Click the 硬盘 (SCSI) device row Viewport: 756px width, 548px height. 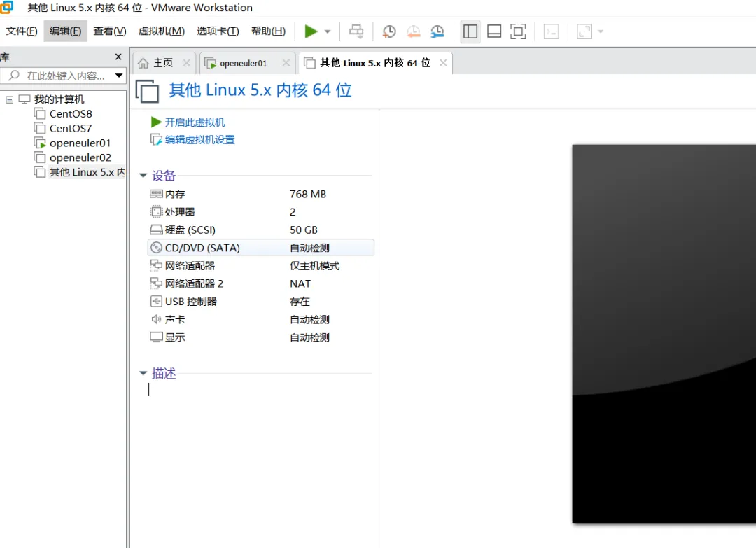point(260,230)
